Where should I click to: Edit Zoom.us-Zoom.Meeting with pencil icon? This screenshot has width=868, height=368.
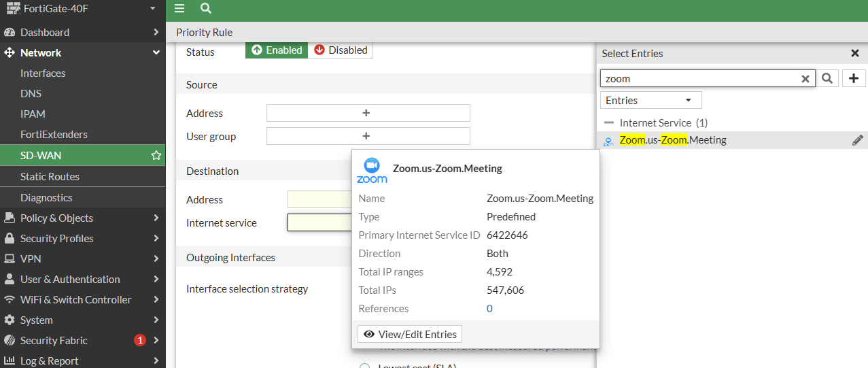click(x=858, y=140)
